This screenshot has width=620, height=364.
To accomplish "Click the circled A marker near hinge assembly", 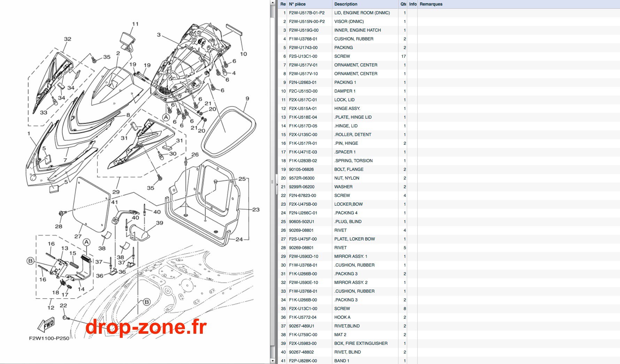I will pos(86,242).
